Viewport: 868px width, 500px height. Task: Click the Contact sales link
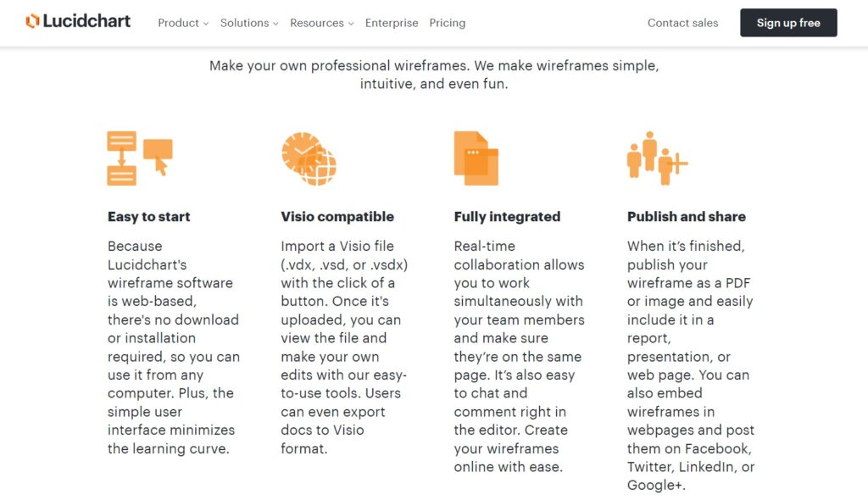point(682,23)
